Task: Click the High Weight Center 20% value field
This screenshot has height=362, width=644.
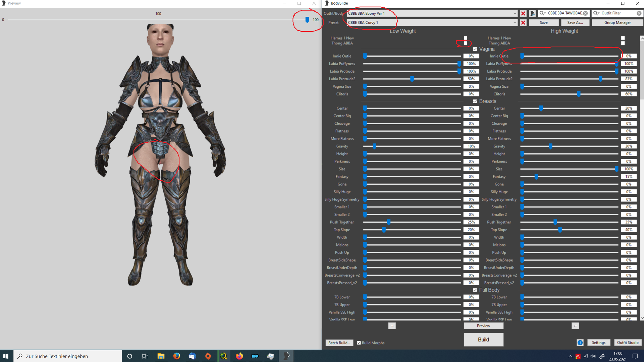Action: [629, 108]
